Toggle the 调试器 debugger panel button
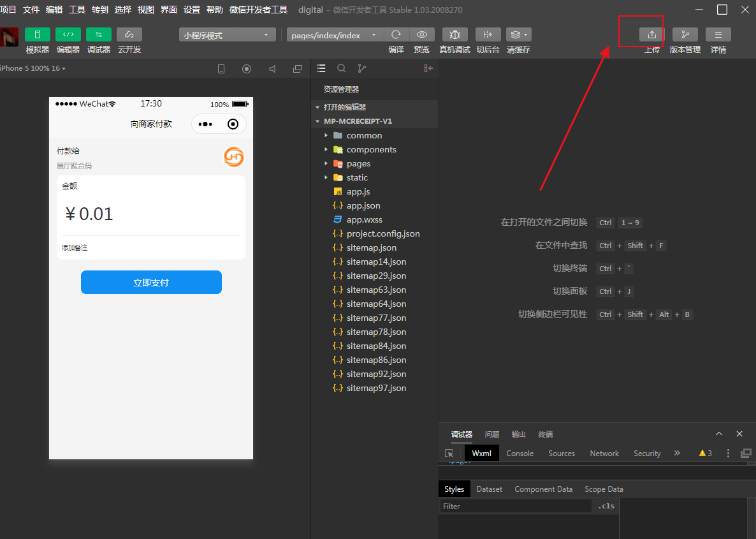Screen dimensions: 756x539 (99, 34)
